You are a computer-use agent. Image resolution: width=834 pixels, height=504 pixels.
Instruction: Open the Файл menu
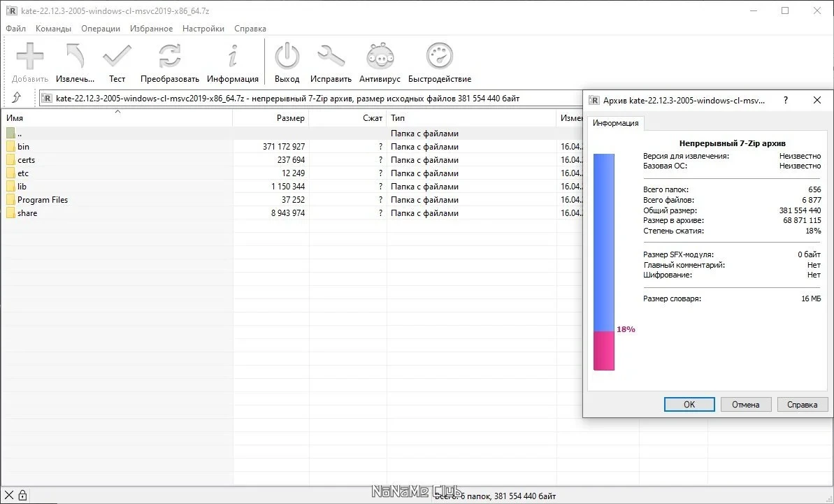coord(15,29)
